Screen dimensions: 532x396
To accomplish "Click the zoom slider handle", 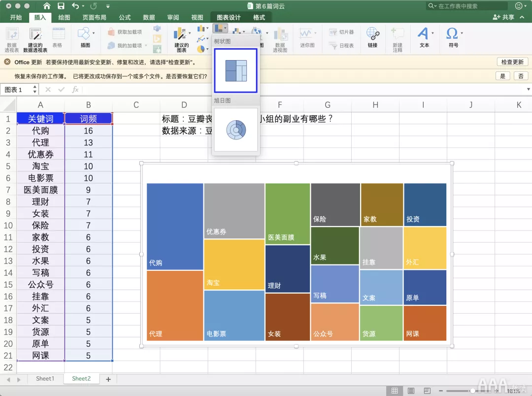I will click(472, 391).
